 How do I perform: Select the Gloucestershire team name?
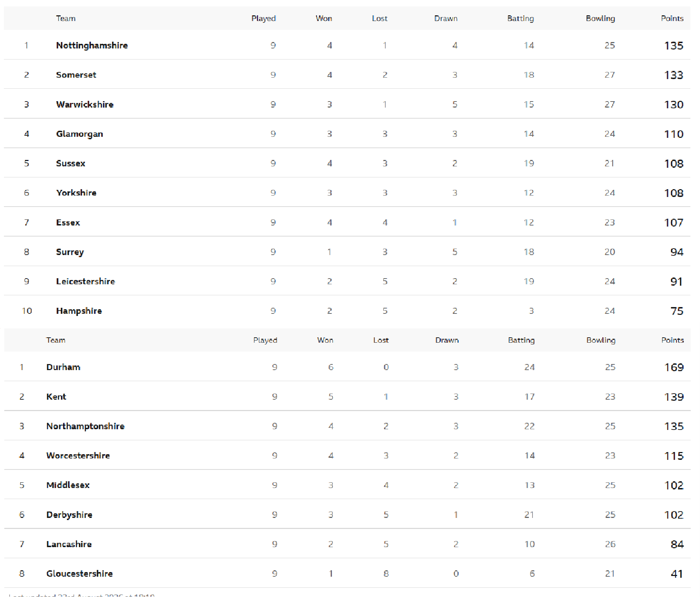pos(79,573)
